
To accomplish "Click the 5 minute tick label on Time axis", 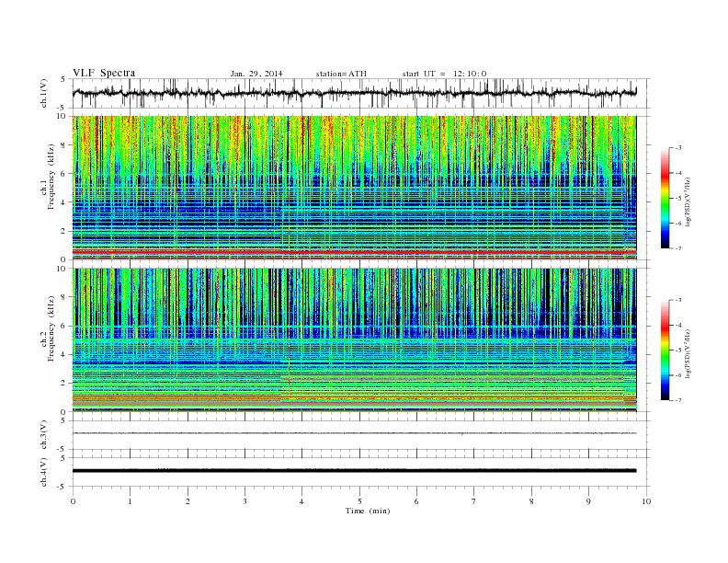I will click(x=359, y=501).
